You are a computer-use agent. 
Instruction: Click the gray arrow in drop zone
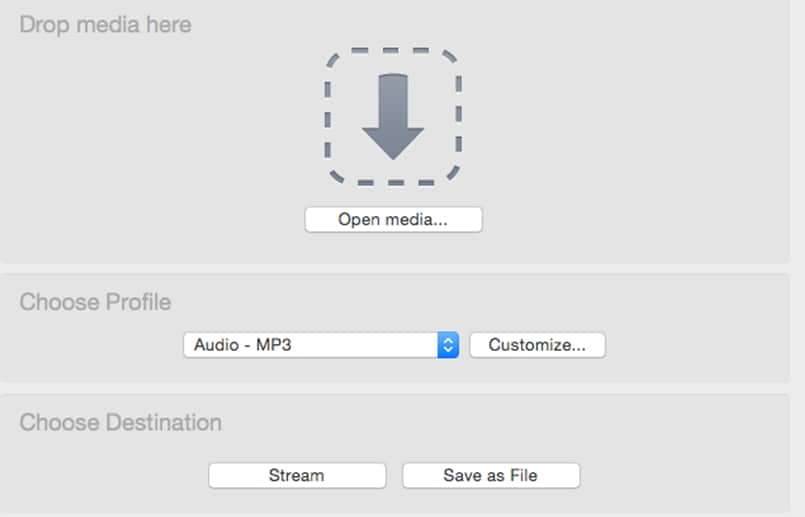393,116
